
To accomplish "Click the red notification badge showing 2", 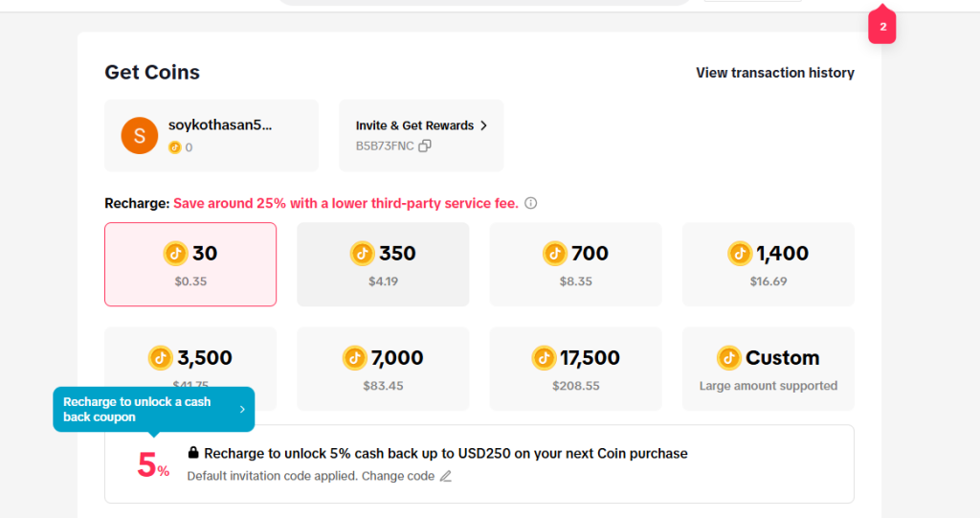I will [x=882, y=28].
